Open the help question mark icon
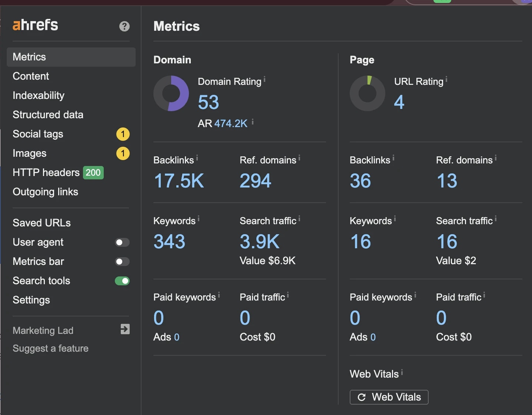Screen dimensions: 532x415 124,26
